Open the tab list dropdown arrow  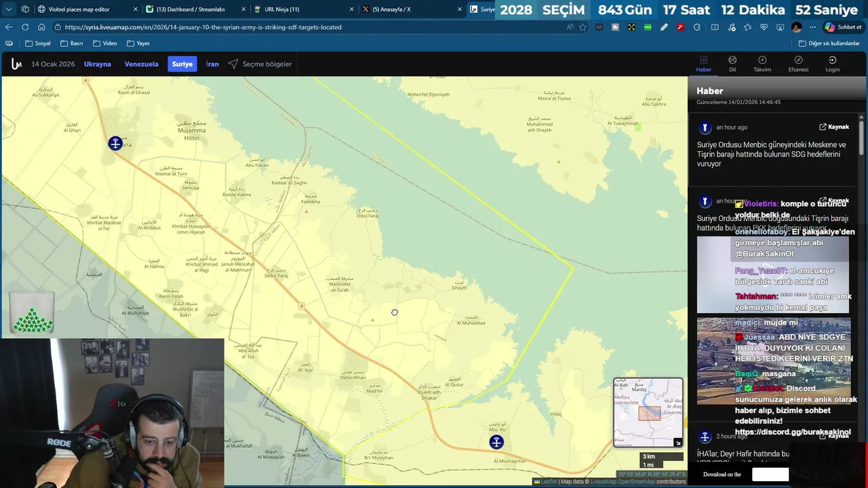pyautogui.click(x=9, y=9)
